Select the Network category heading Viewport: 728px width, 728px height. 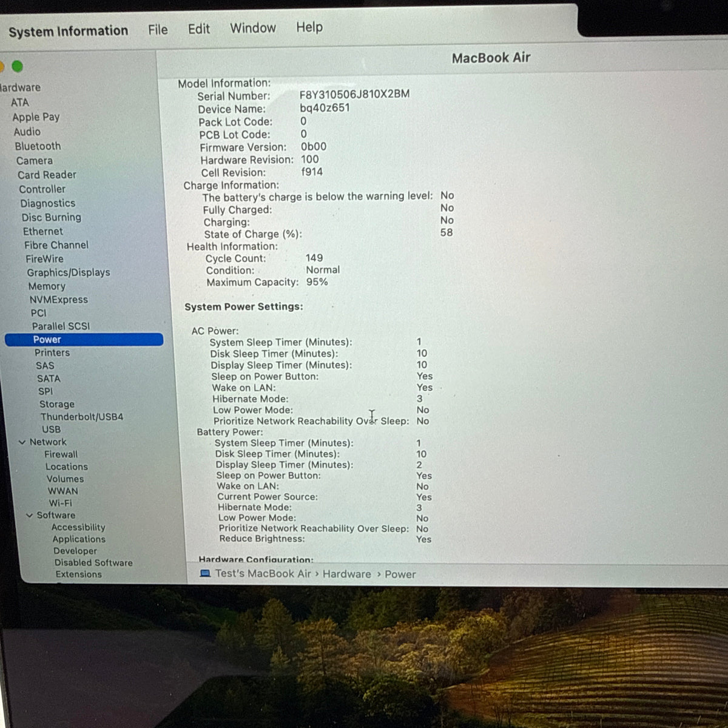click(x=48, y=442)
